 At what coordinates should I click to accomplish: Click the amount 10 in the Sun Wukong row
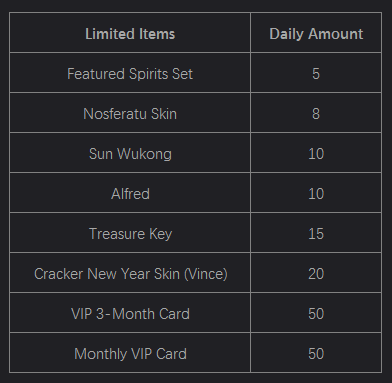pyautogui.click(x=316, y=154)
